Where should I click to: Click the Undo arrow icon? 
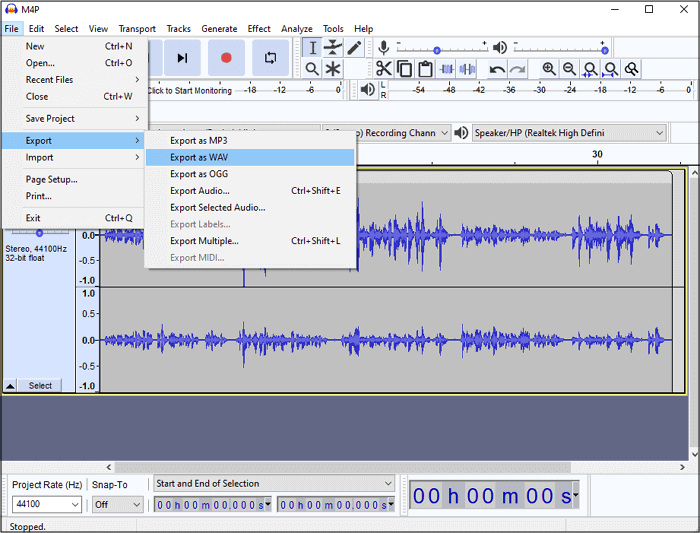(497, 69)
